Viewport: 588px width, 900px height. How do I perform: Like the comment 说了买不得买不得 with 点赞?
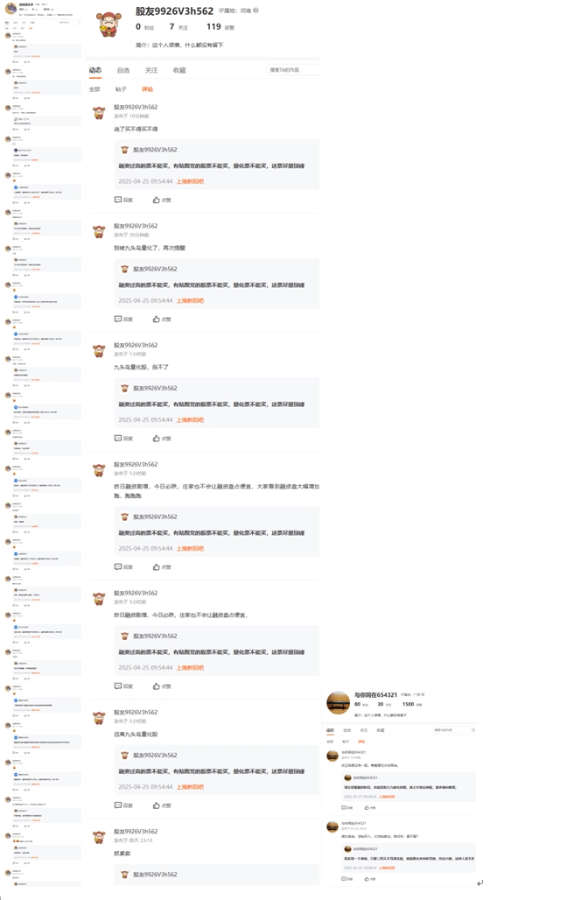(x=156, y=200)
